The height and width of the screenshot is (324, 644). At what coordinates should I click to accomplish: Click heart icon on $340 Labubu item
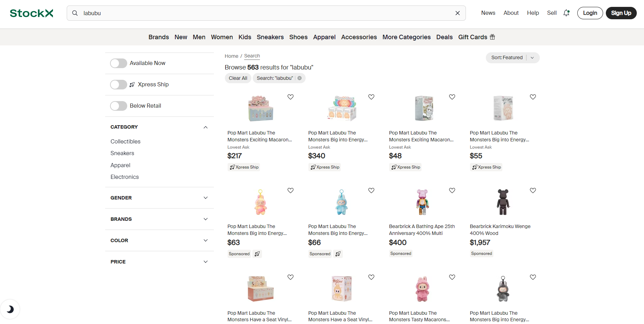pyautogui.click(x=371, y=97)
